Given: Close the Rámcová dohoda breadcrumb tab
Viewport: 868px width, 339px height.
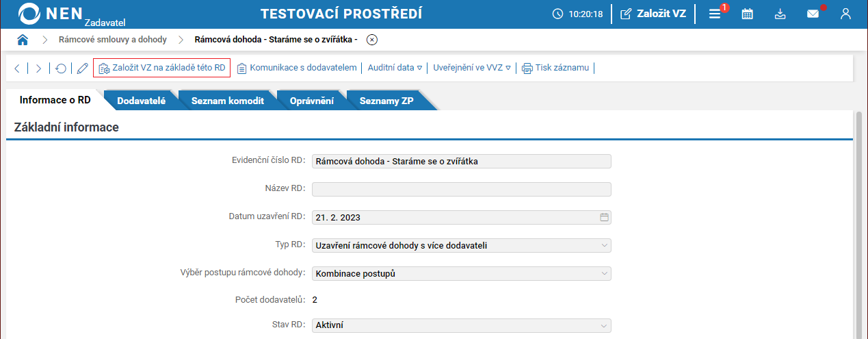Looking at the screenshot, I should pyautogui.click(x=371, y=40).
